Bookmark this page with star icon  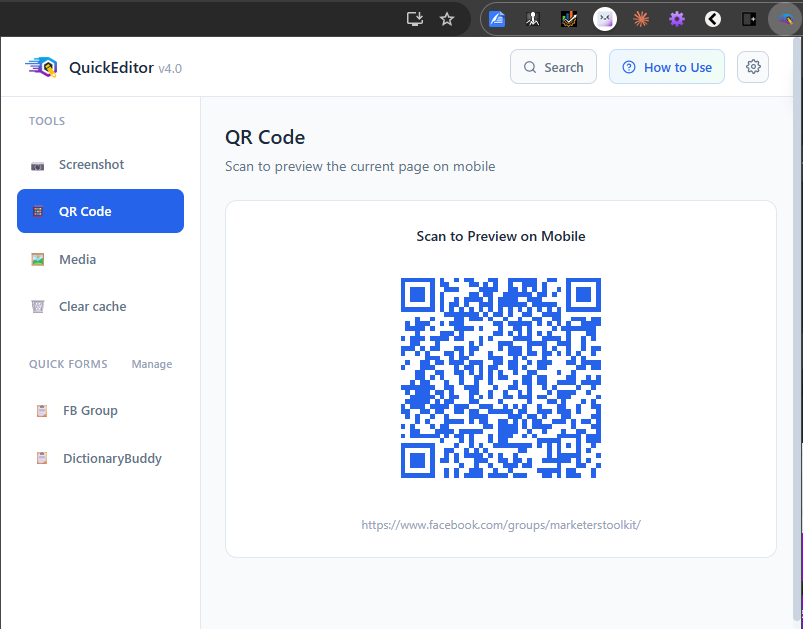click(x=447, y=19)
